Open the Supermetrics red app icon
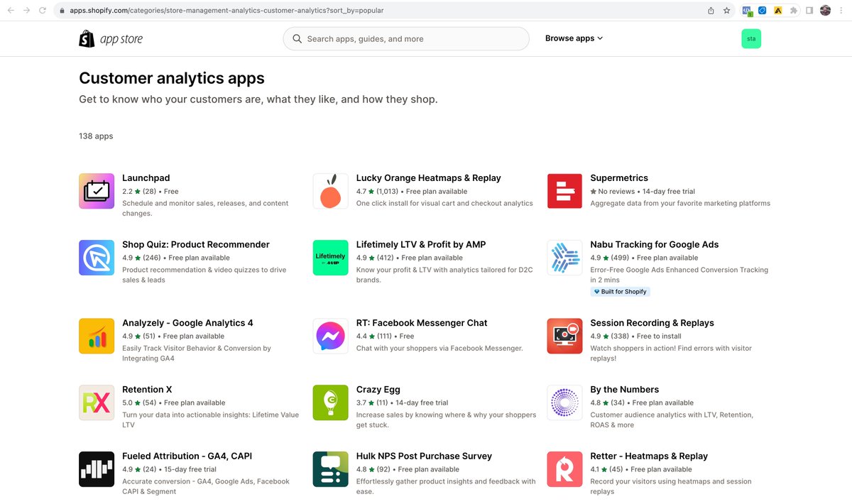This screenshot has height=504, width=852. [x=565, y=191]
